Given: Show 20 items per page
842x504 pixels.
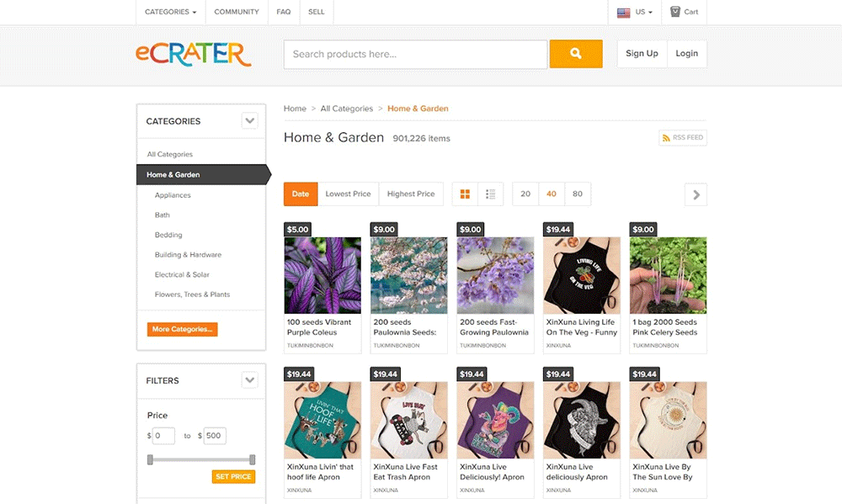Looking at the screenshot, I should (x=525, y=194).
